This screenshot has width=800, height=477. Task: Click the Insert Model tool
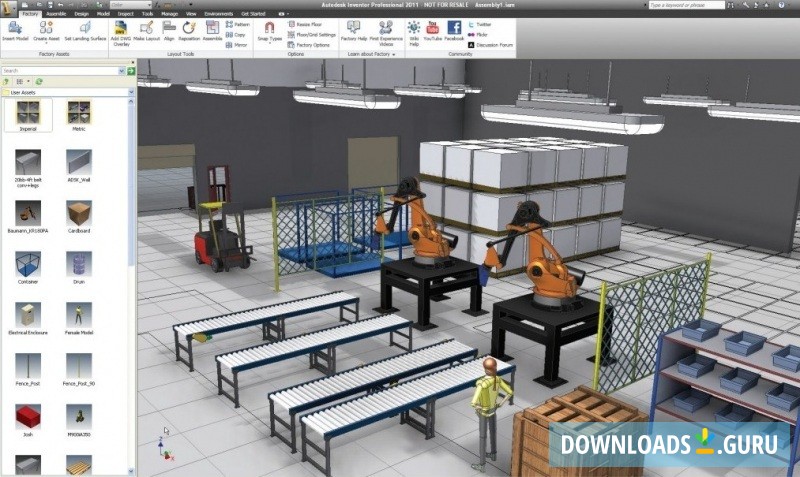coord(15,31)
